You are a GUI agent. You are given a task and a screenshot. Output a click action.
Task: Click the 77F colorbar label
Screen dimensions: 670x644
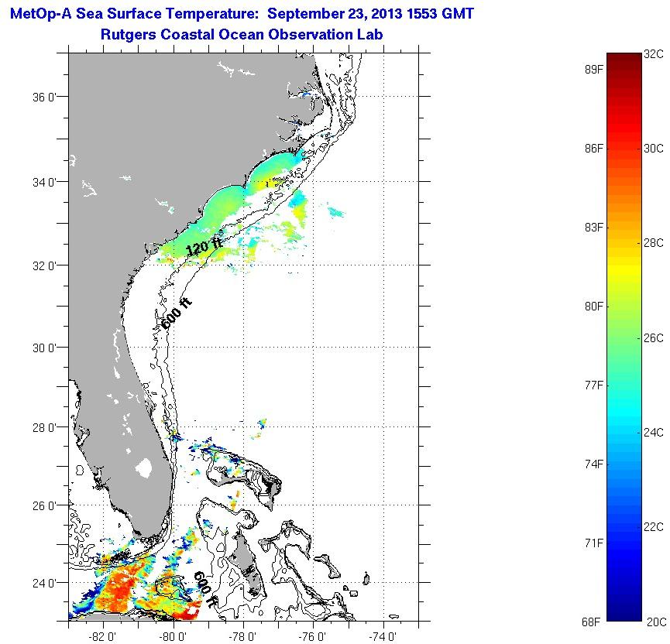[594, 385]
